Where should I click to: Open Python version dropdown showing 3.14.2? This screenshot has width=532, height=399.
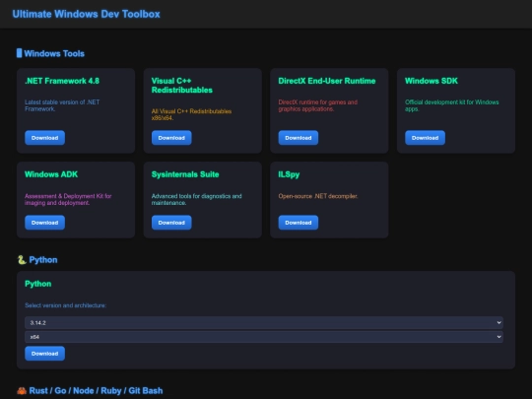click(x=264, y=323)
